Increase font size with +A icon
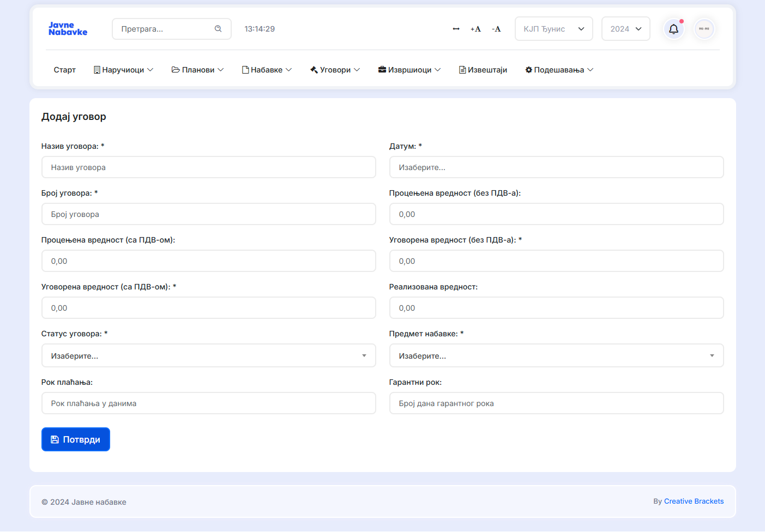The height and width of the screenshot is (532, 765). pos(475,29)
